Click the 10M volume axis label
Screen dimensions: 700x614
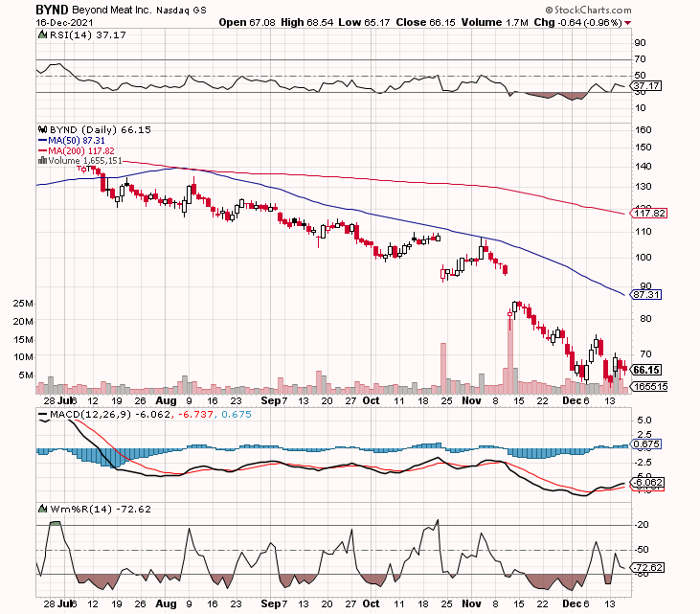click(x=23, y=357)
